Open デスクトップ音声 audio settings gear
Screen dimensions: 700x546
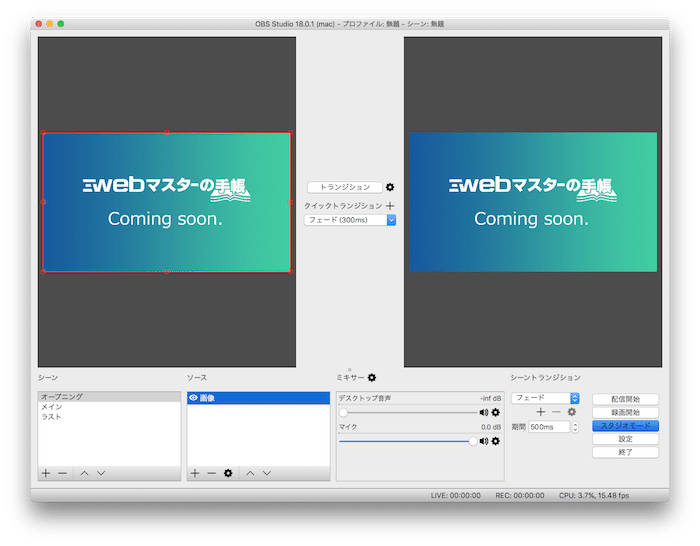pyautogui.click(x=496, y=412)
